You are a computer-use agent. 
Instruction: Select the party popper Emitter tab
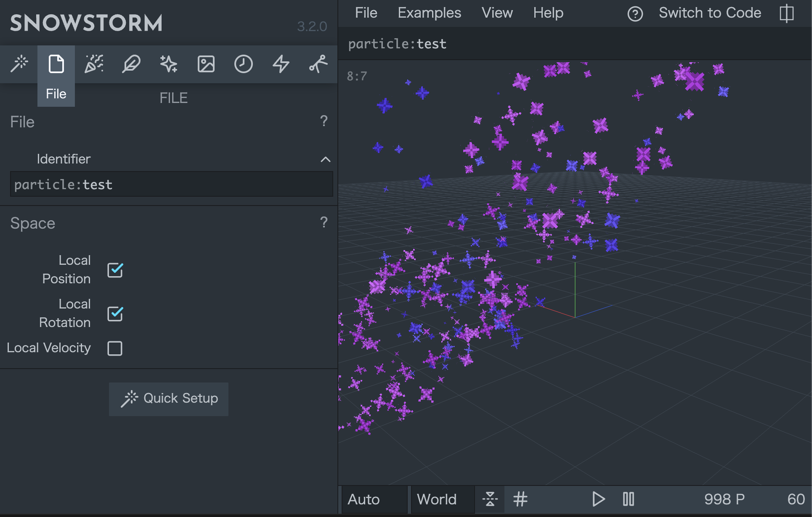coord(94,64)
